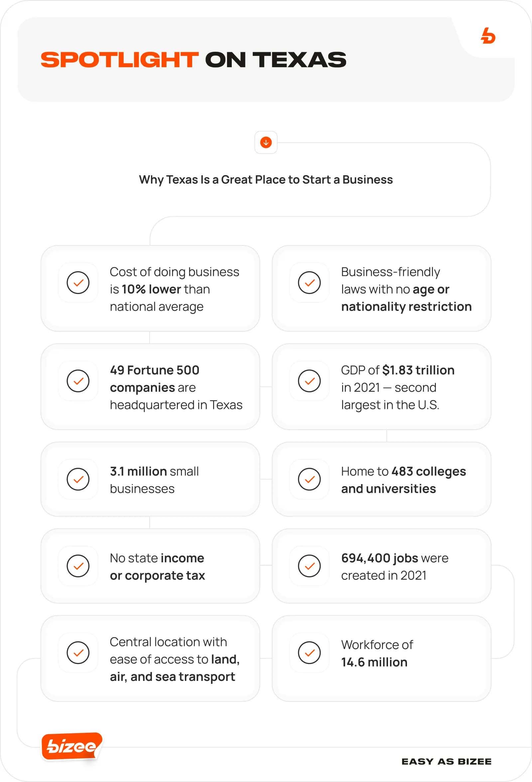532x782 pixels.
Task: Click the checkmark beside 49 Fortune 500 companies
Action: 78,381
